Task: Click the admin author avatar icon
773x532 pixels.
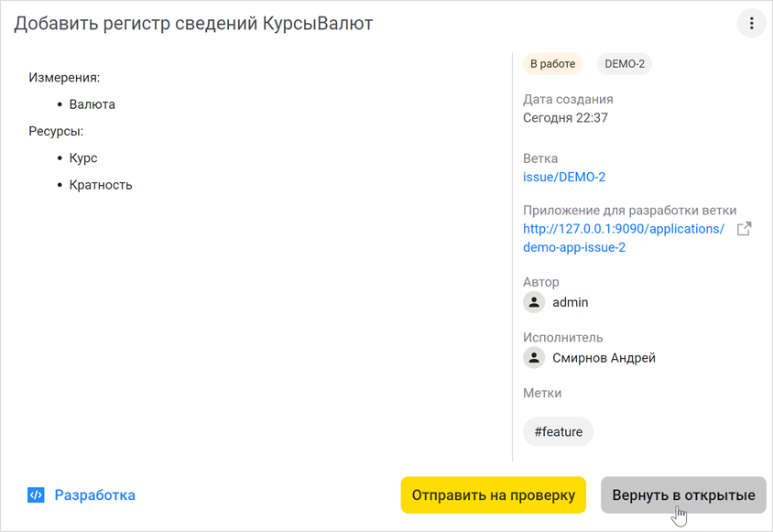Action: pyautogui.click(x=534, y=301)
